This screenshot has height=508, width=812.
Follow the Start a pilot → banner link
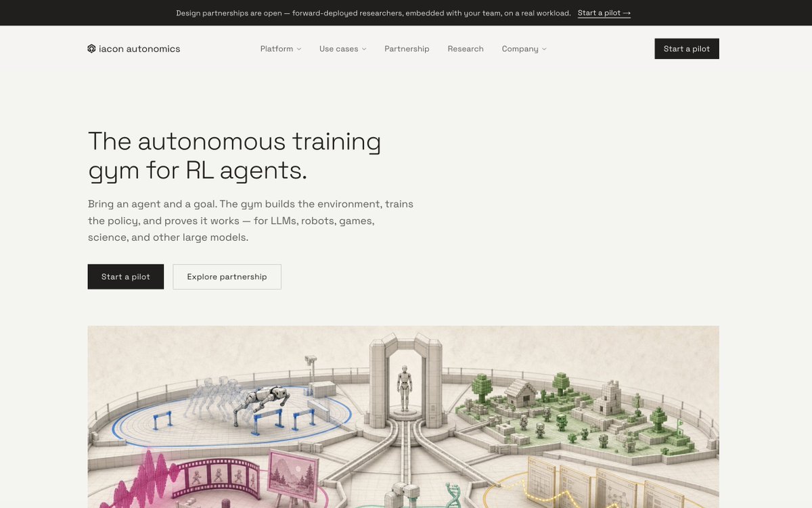[604, 13]
